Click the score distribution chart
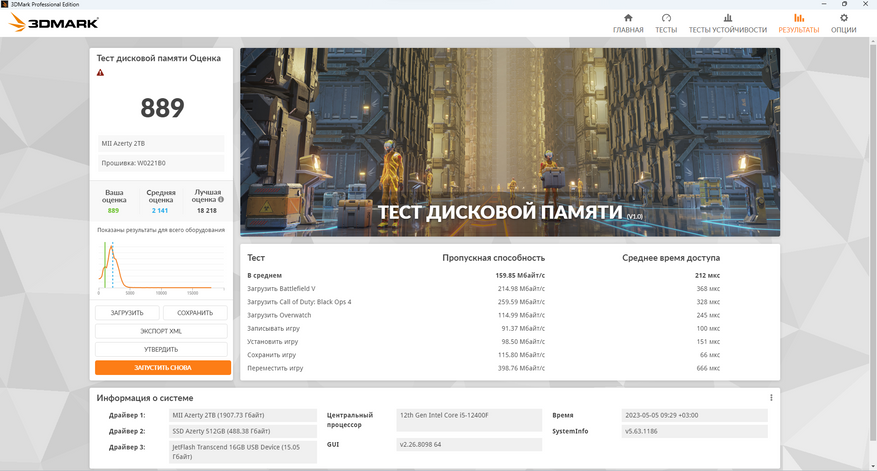The height and width of the screenshot is (471, 877). [161, 266]
